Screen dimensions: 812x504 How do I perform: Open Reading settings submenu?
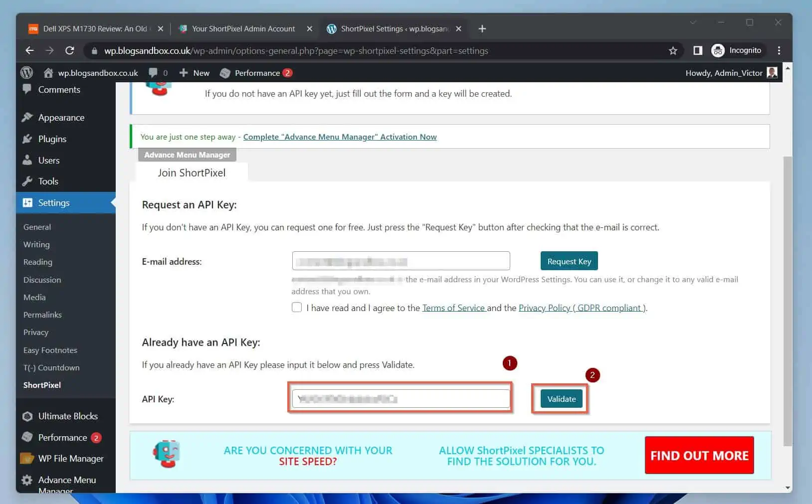point(37,262)
